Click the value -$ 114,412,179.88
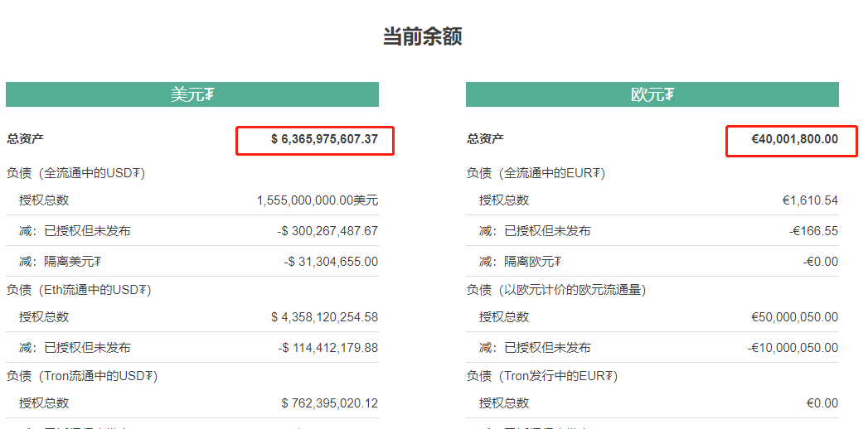Viewport: 868px width, 429px height. pos(327,348)
